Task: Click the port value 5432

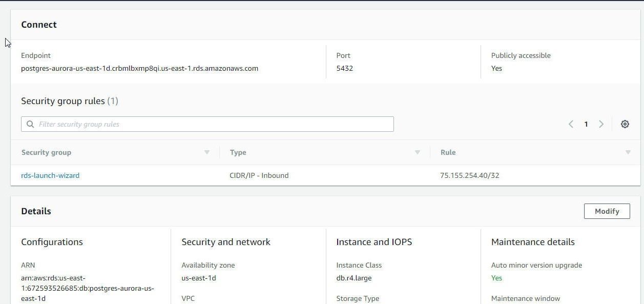Action: click(x=345, y=68)
